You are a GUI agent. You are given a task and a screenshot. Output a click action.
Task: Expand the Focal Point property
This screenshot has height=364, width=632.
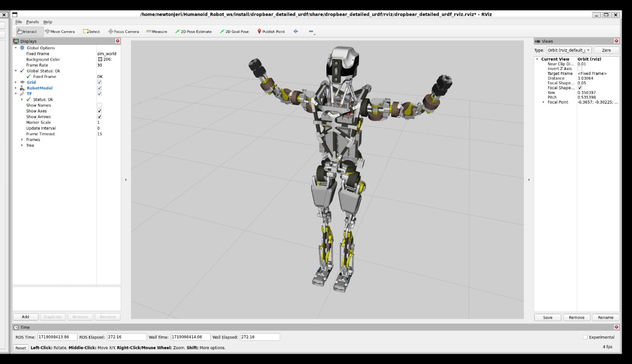pos(544,102)
